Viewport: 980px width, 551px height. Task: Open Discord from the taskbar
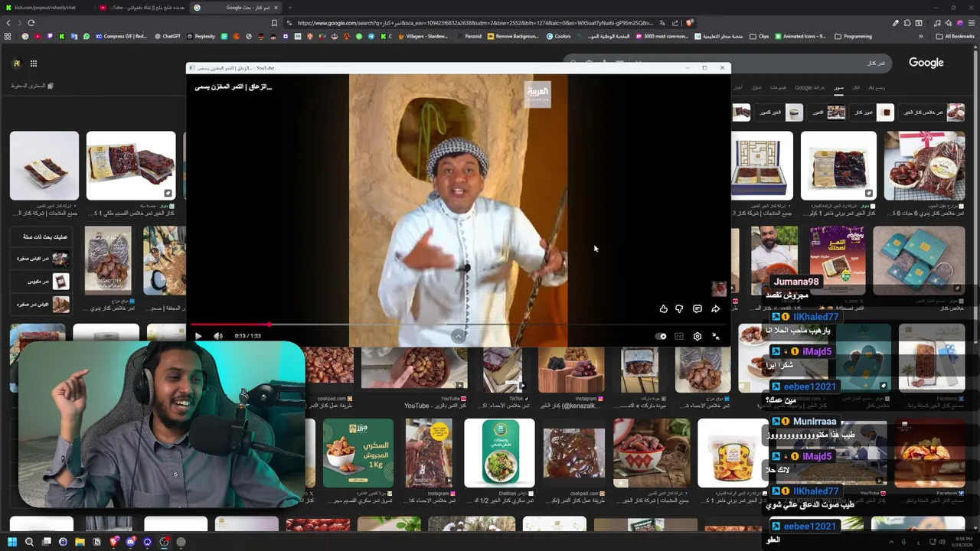[x=130, y=542]
